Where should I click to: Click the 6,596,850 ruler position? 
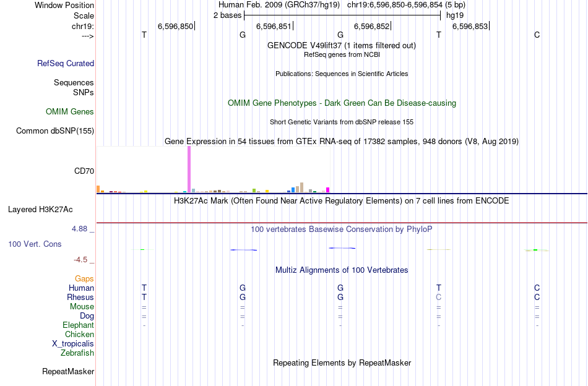(x=176, y=26)
